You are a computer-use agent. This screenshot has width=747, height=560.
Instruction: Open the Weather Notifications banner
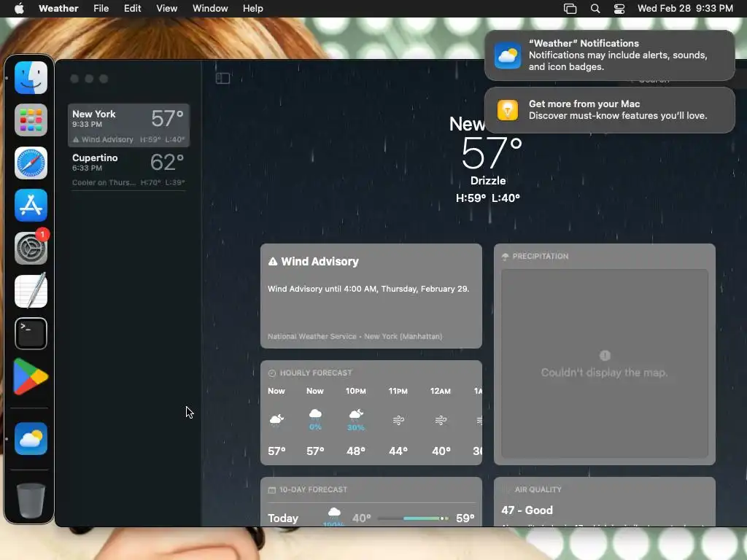(609, 55)
